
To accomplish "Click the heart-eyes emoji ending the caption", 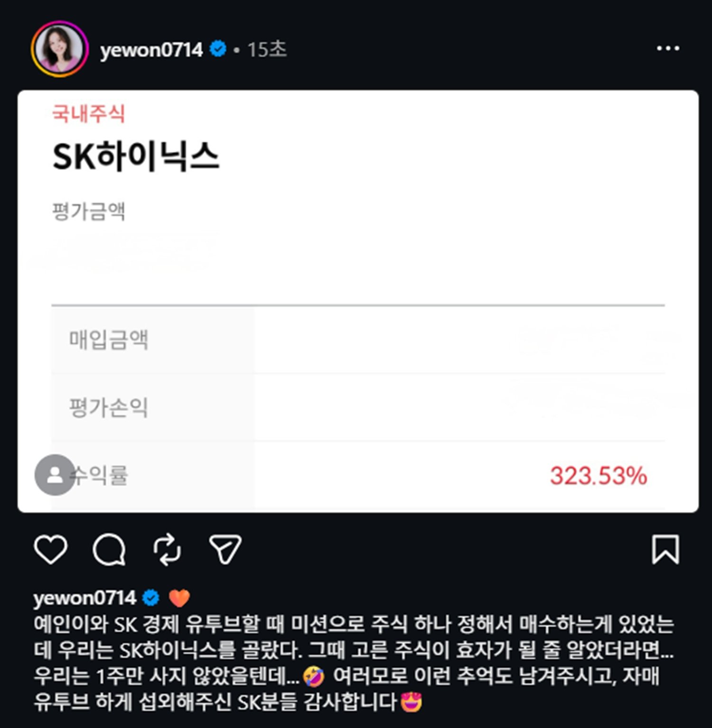I will (x=411, y=702).
